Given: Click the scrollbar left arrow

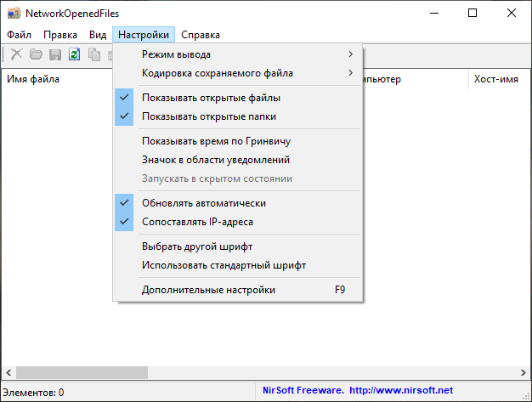Looking at the screenshot, I should click(x=8, y=372).
